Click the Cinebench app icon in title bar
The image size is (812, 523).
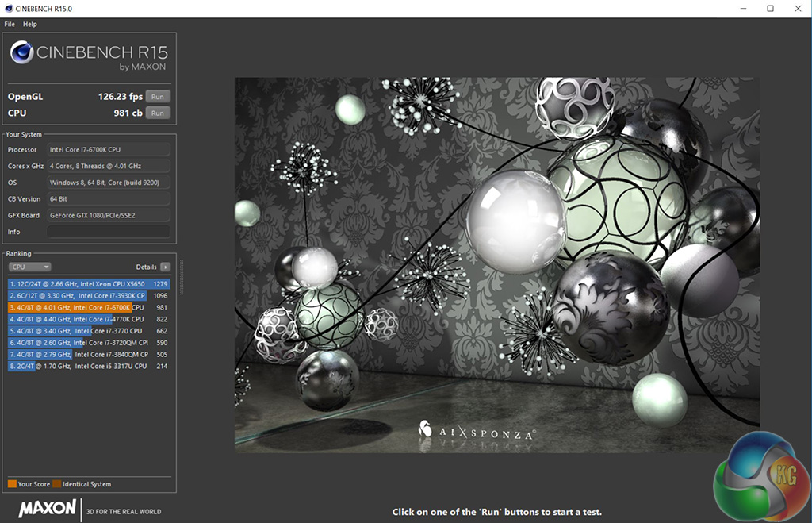tap(9, 8)
